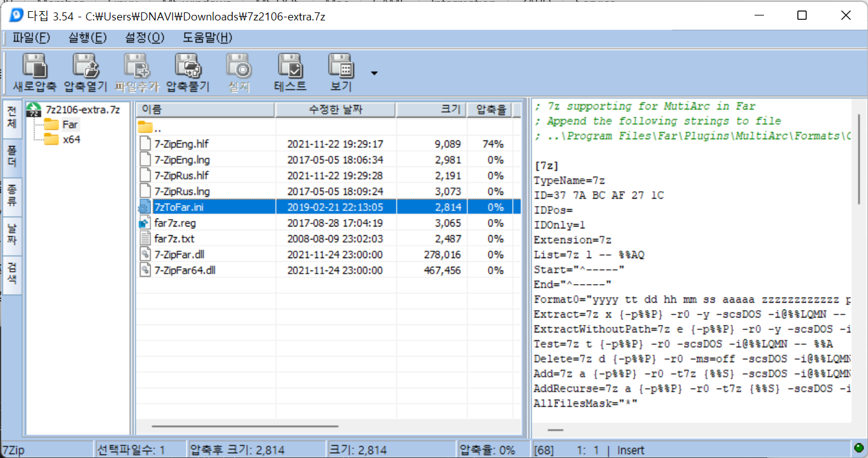Screen dimensions: 868x458
Task: Open the 도움말(H) menu
Action: click(207, 38)
